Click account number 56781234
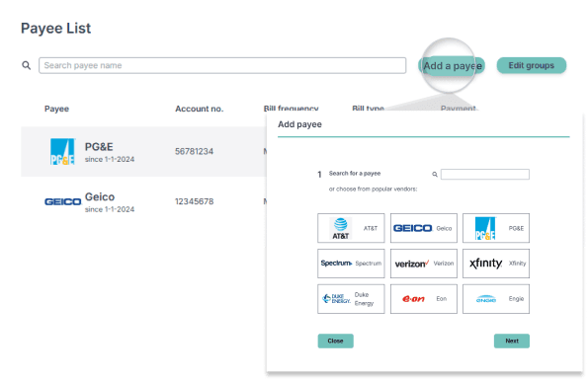The height and width of the screenshot is (380, 588). [x=194, y=152]
